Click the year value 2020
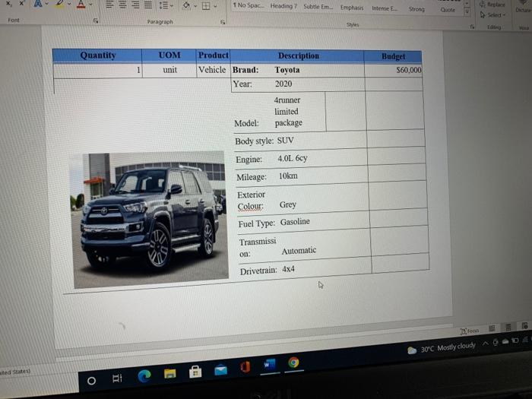 pos(283,84)
